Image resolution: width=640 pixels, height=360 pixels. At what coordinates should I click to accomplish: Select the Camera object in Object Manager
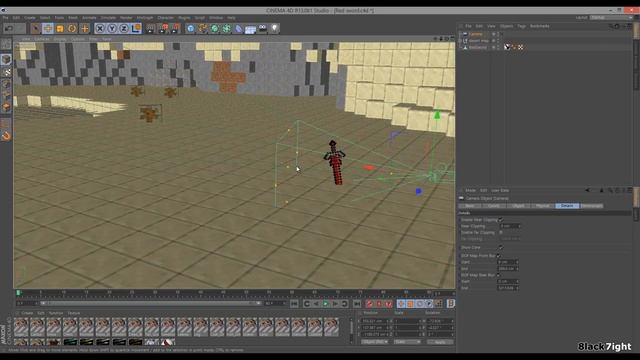[476, 34]
